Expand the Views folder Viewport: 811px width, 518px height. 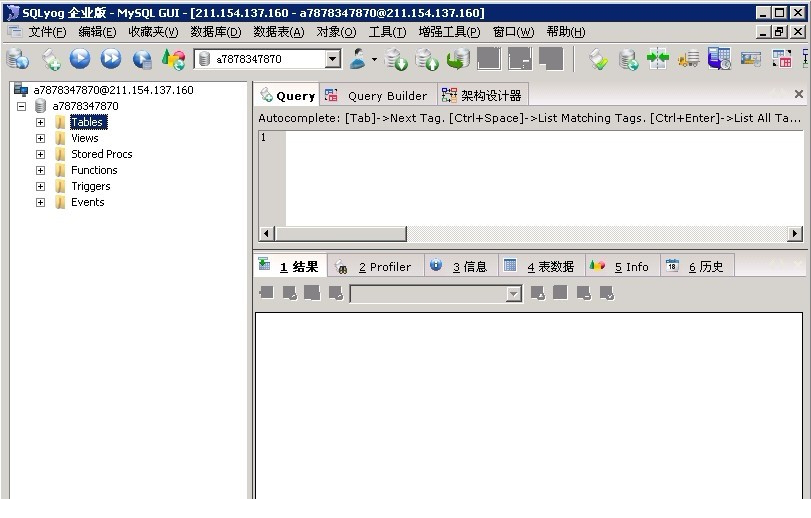(40, 139)
